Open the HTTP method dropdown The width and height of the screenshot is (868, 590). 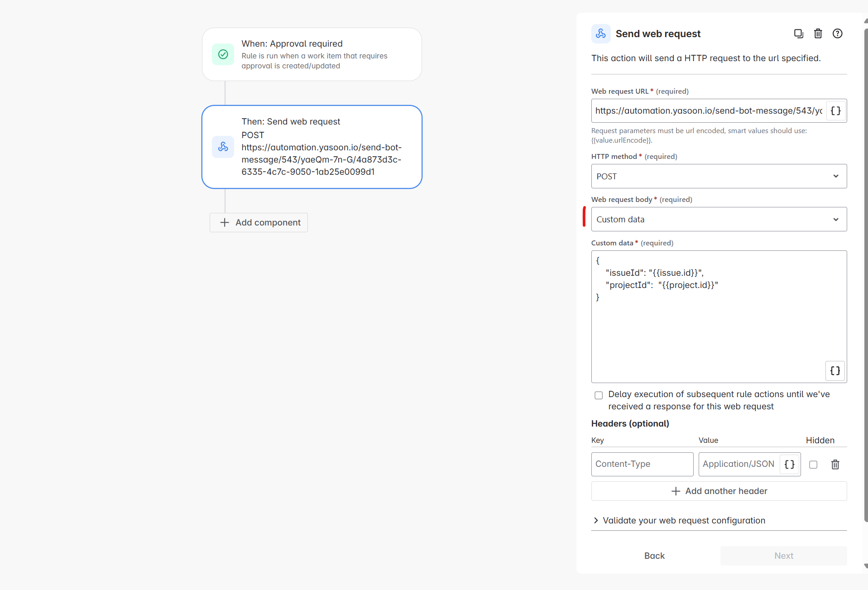click(719, 176)
